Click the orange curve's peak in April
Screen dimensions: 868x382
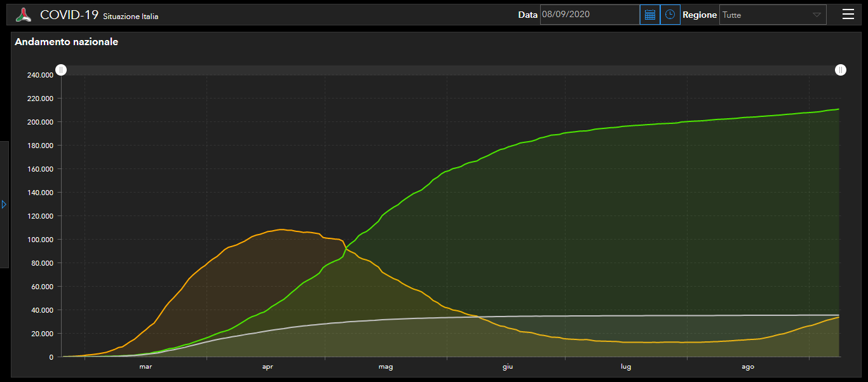point(281,229)
